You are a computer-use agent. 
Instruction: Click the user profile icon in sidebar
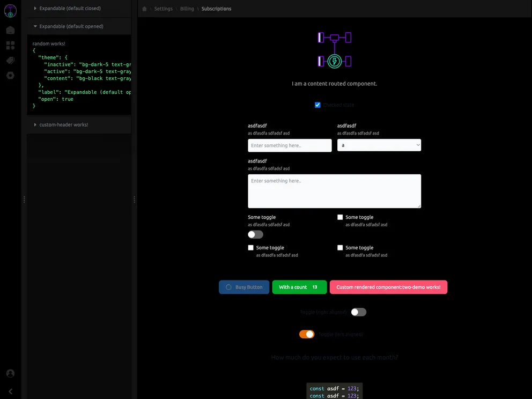tap(10, 373)
